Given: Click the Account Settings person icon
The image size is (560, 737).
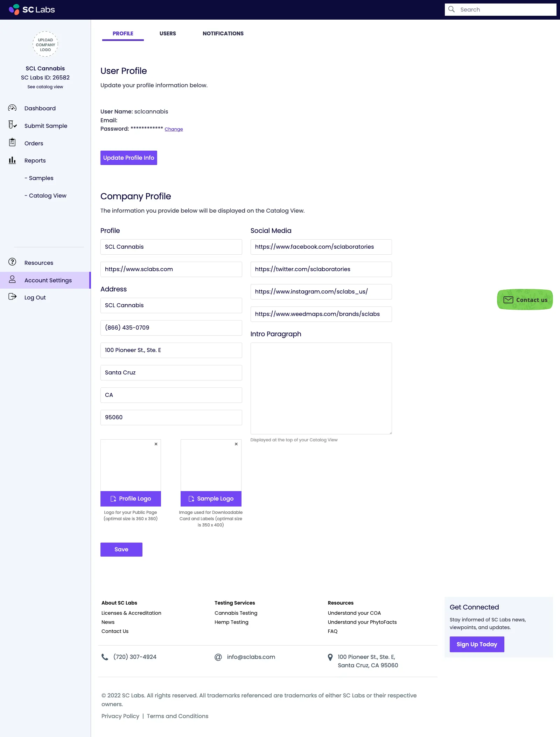Looking at the screenshot, I should point(12,279).
